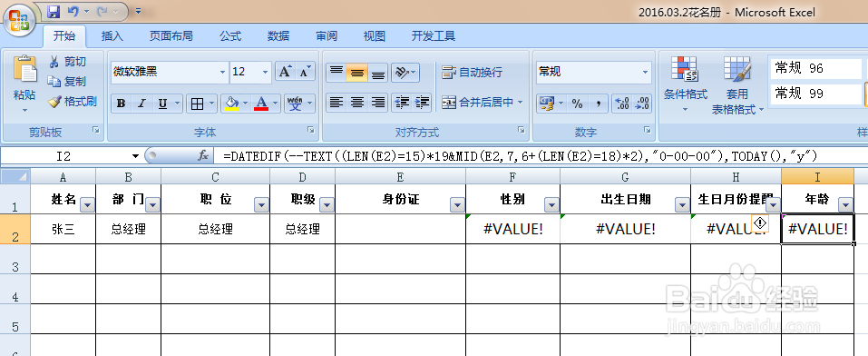Viewport: 868px width, 356px height.
Task: Switch to 公式 ribbon tab
Action: [230, 36]
